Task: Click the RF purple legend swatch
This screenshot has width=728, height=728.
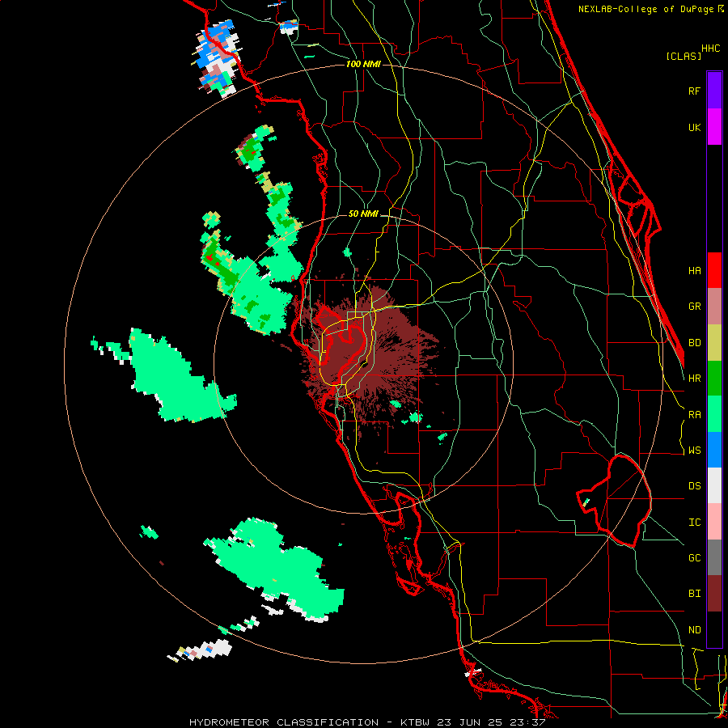Action: [x=714, y=91]
